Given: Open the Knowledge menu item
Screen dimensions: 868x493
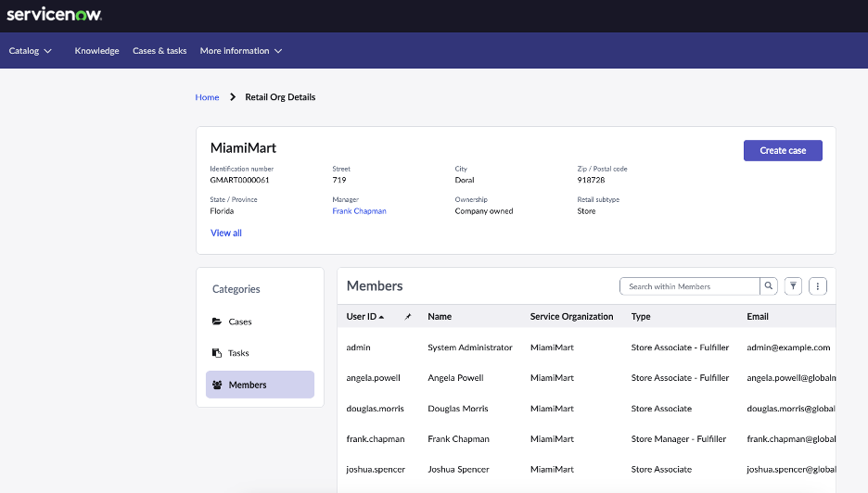Looking at the screenshot, I should point(96,50).
